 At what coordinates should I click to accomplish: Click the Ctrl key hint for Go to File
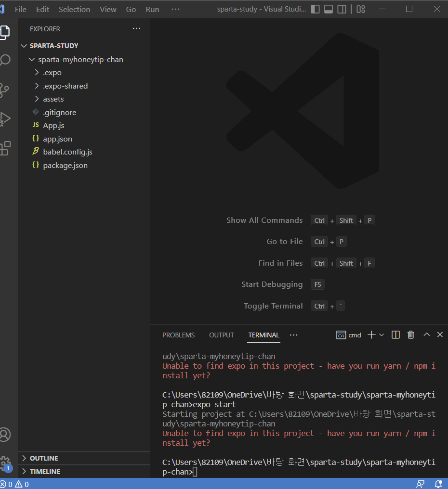pyautogui.click(x=319, y=242)
